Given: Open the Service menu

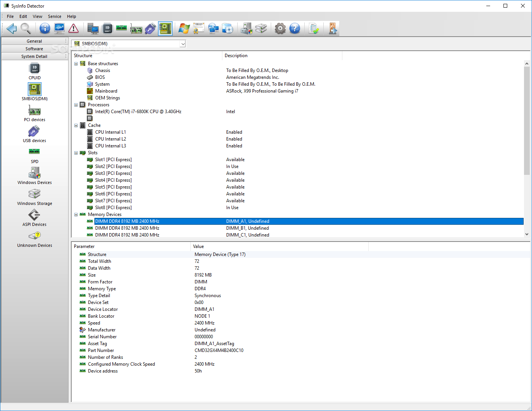Looking at the screenshot, I should click(x=54, y=16).
